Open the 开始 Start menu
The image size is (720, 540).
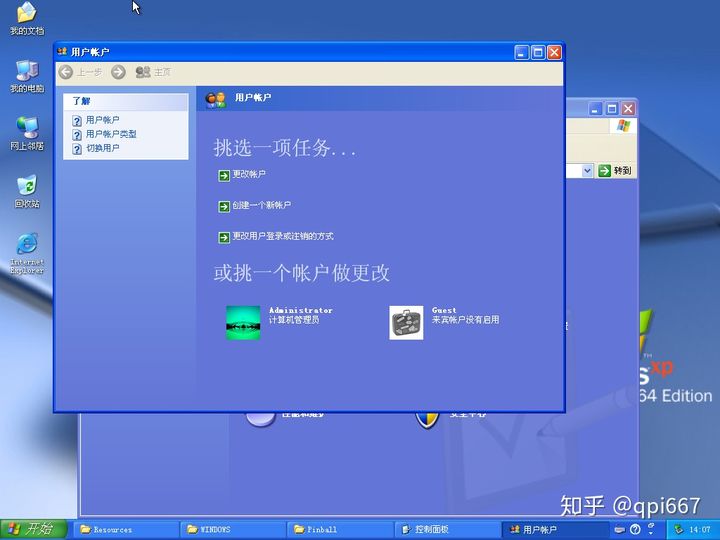tap(33, 529)
